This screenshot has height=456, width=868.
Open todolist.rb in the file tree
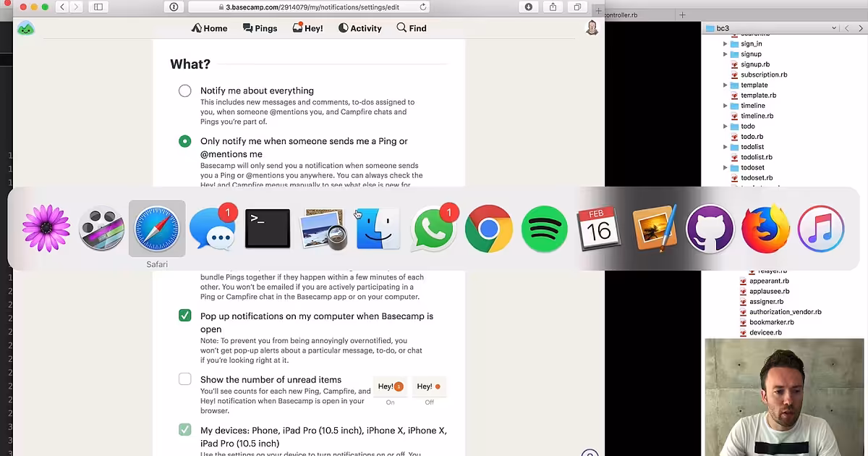(x=757, y=157)
